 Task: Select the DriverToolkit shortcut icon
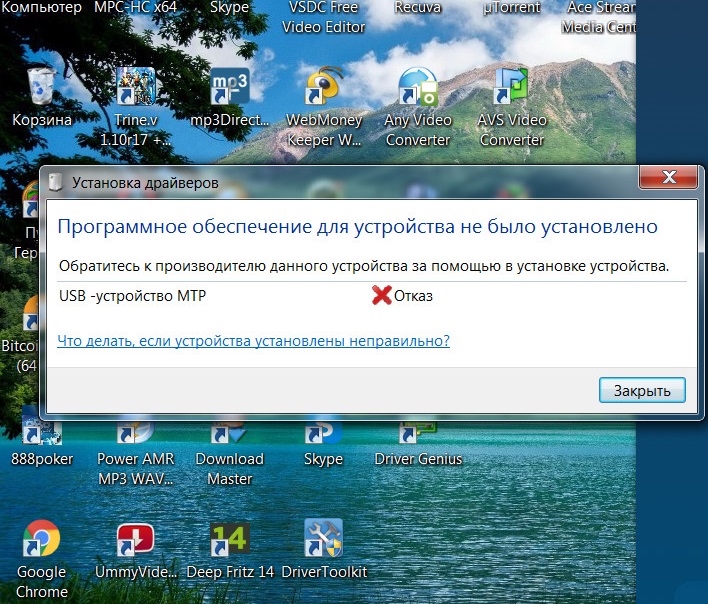324,541
